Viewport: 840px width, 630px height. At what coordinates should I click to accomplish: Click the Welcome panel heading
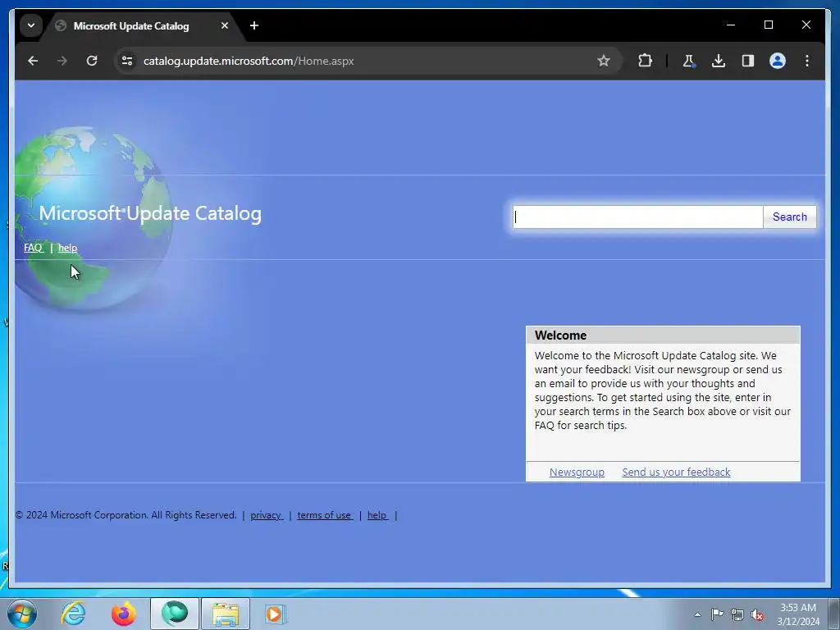(560, 336)
